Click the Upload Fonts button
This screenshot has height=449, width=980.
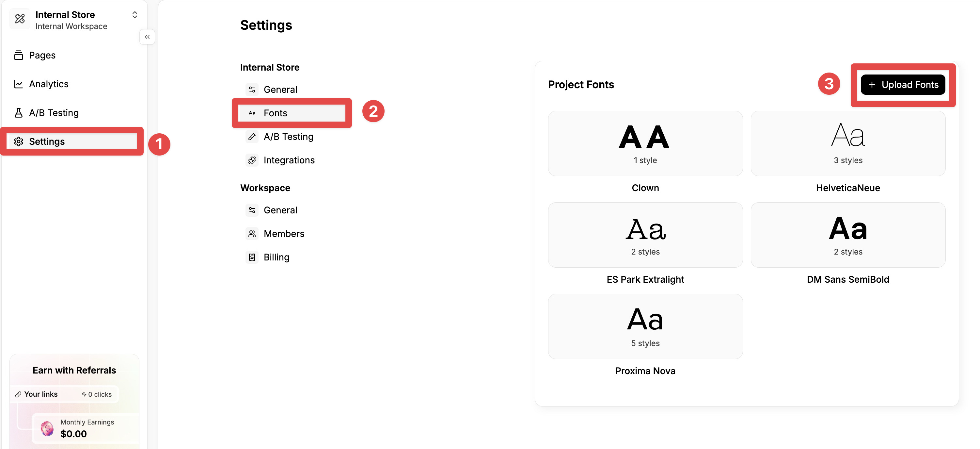pyautogui.click(x=903, y=85)
